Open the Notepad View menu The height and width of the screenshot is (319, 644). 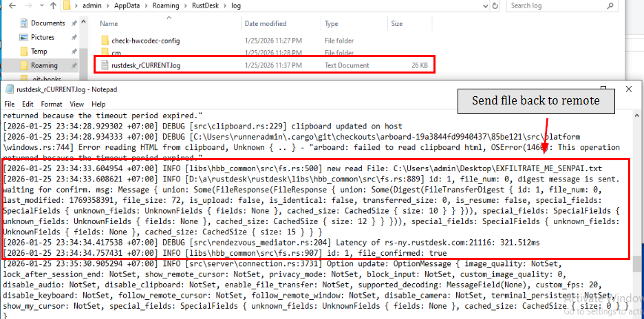(77, 104)
